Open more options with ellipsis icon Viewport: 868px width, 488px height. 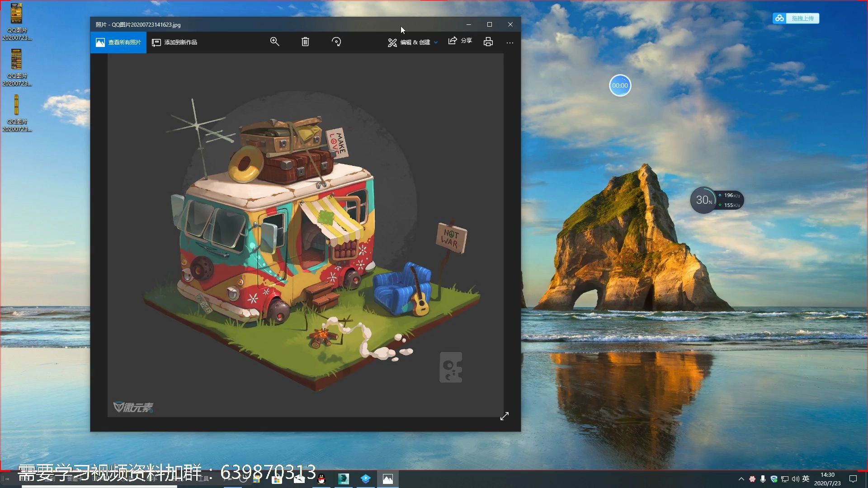coord(510,42)
